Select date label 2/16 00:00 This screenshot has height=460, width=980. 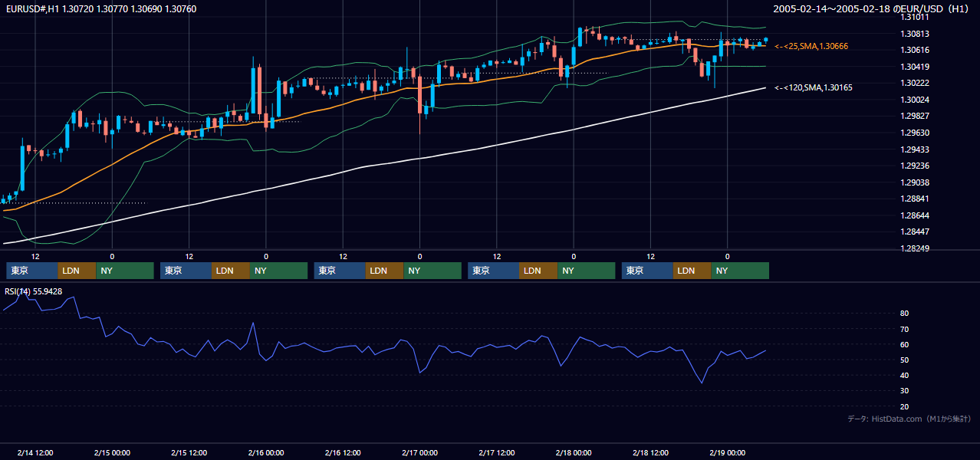click(266, 453)
